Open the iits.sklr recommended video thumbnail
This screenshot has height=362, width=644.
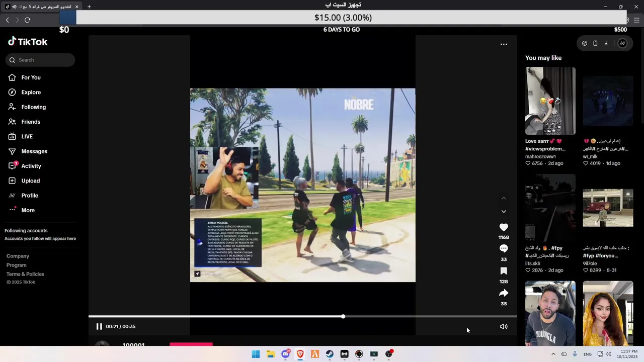(x=550, y=208)
